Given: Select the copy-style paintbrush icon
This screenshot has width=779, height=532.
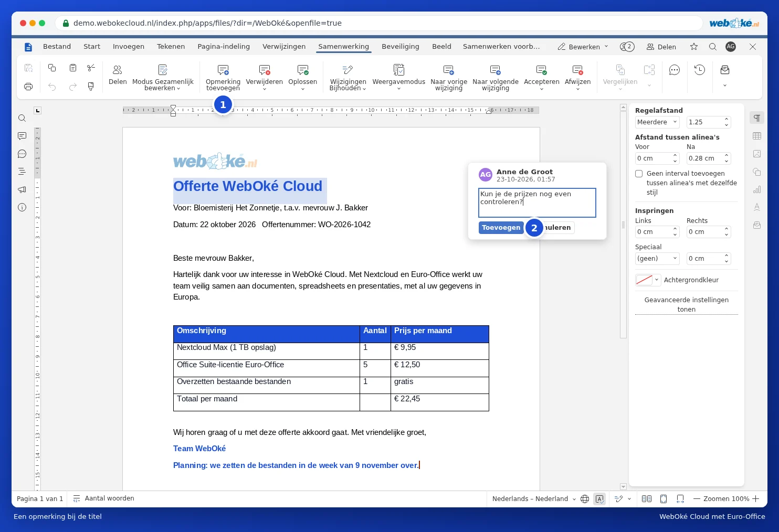Looking at the screenshot, I should click(91, 87).
